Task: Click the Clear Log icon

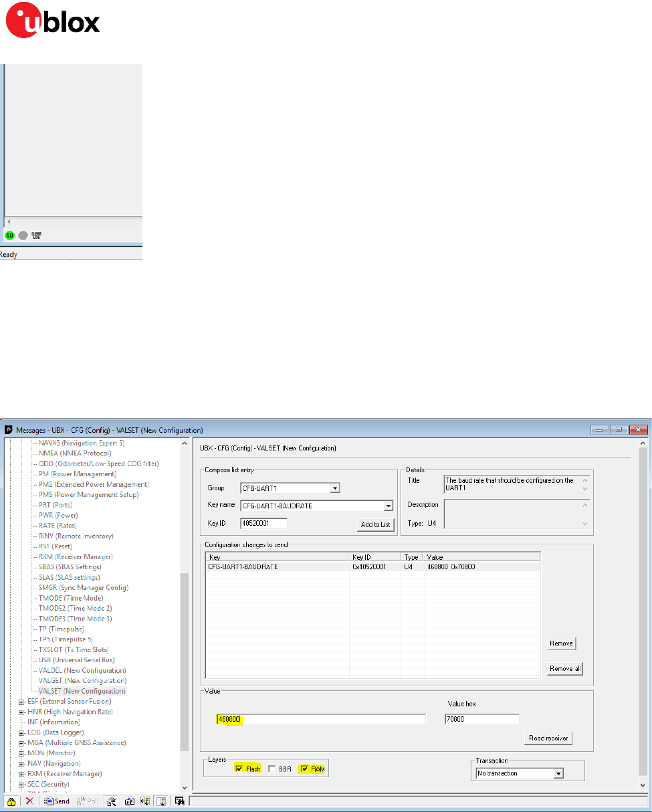Action: point(36,235)
